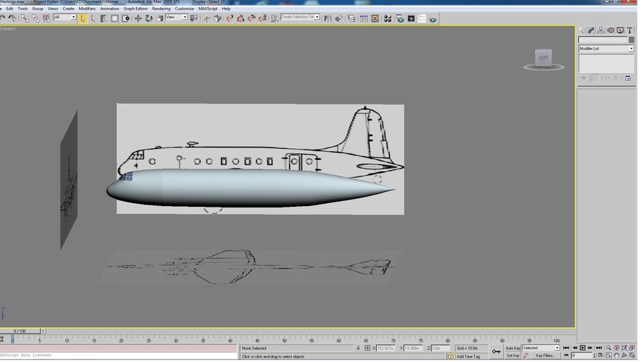Click the Pan View hand icon
This screenshot has height=362, width=644.
[616, 356]
